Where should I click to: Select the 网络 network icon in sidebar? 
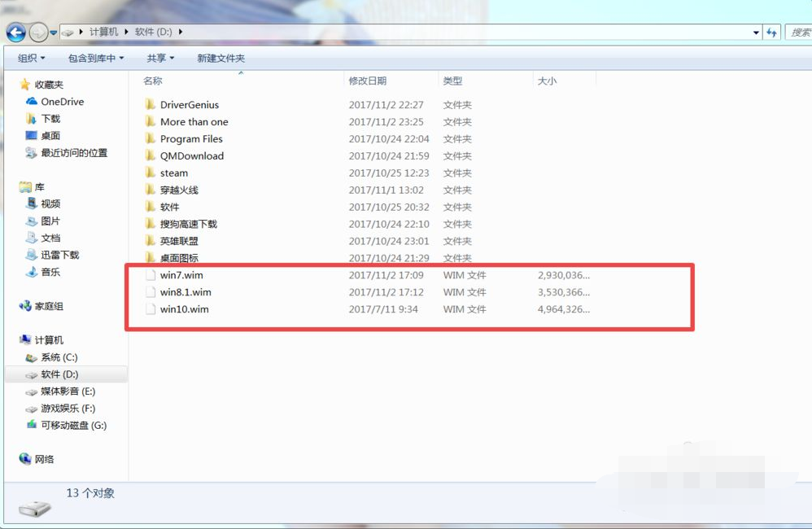25,459
